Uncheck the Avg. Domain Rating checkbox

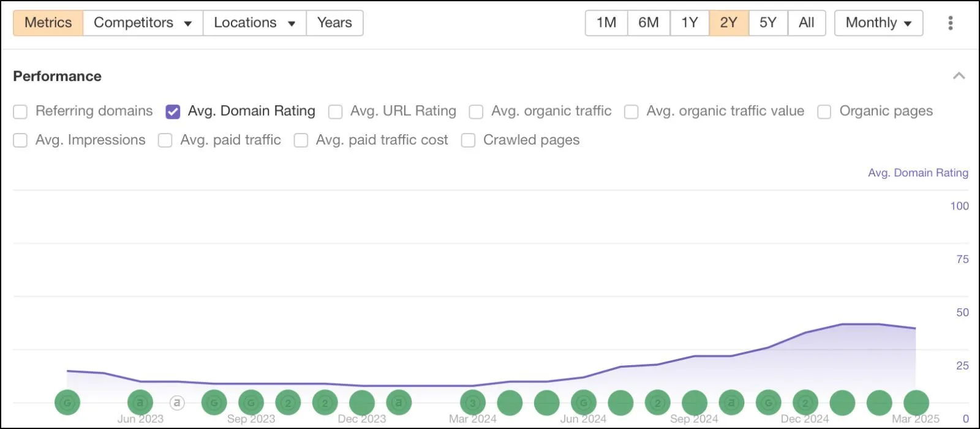pos(173,112)
